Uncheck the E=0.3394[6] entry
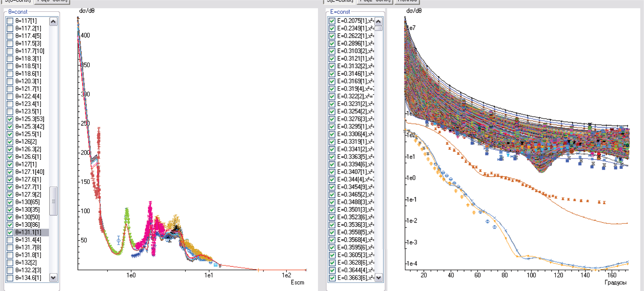This screenshot has height=291, width=644. pyautogui.click(x=332, y=164)
